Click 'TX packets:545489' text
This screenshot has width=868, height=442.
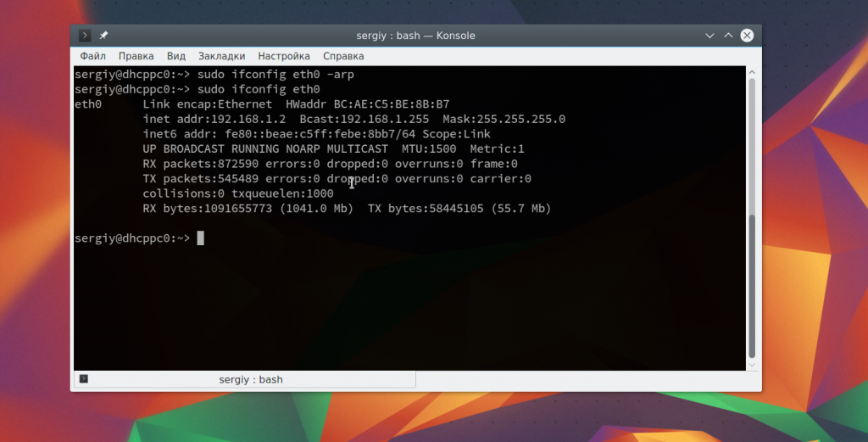[x=200, y=179]
